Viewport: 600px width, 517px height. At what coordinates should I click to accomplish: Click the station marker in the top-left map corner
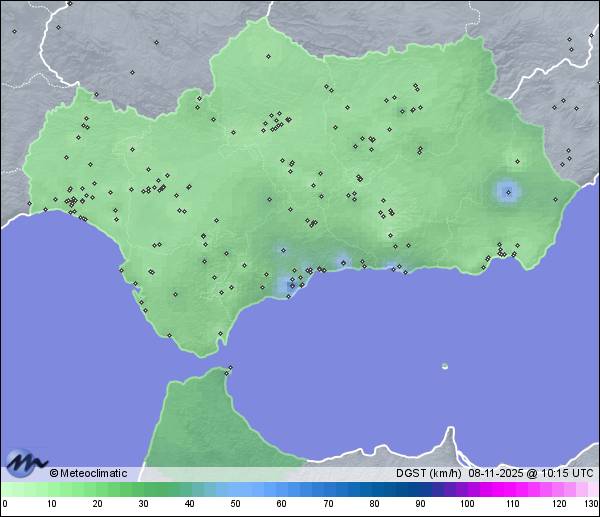[x=14, y=31]
